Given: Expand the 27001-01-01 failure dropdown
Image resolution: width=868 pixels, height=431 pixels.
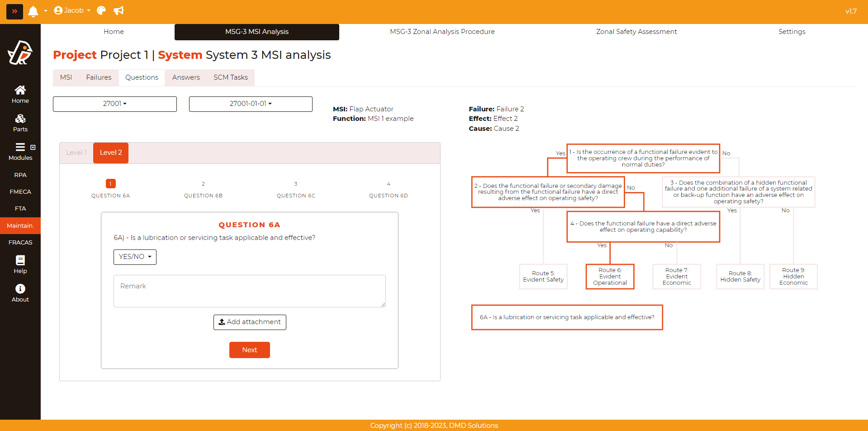Looking at the screenshot, I should 251,104.
